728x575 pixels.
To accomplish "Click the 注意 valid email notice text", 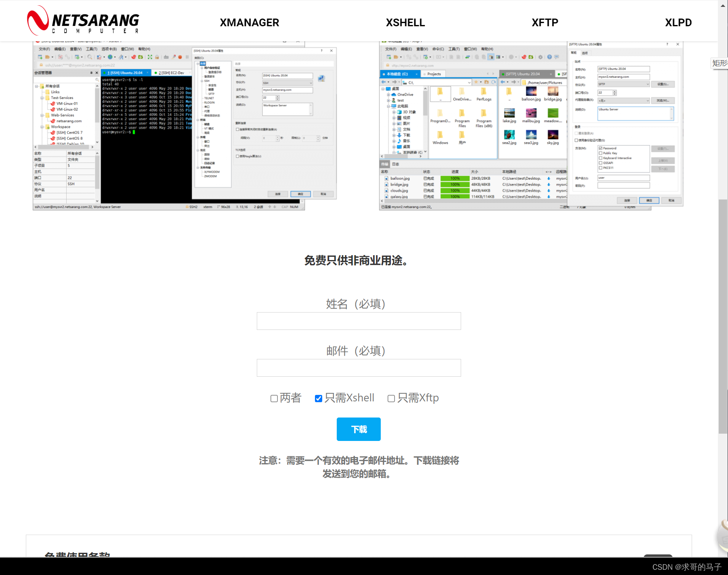I will click(359, 467).
